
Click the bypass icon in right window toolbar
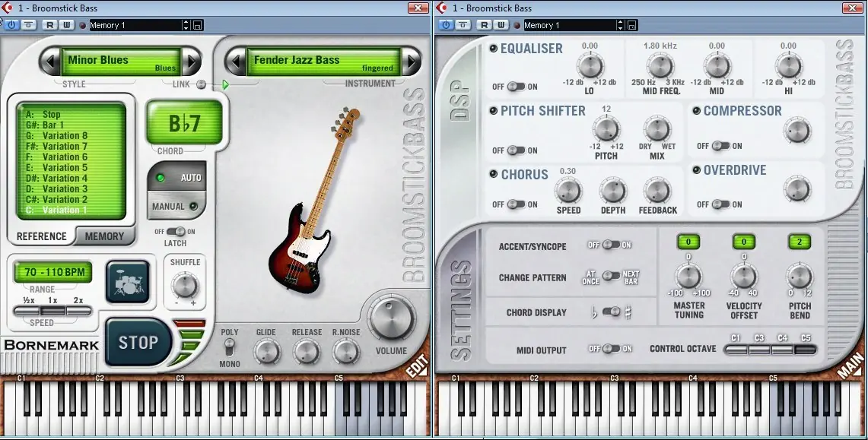coord(463,25)
